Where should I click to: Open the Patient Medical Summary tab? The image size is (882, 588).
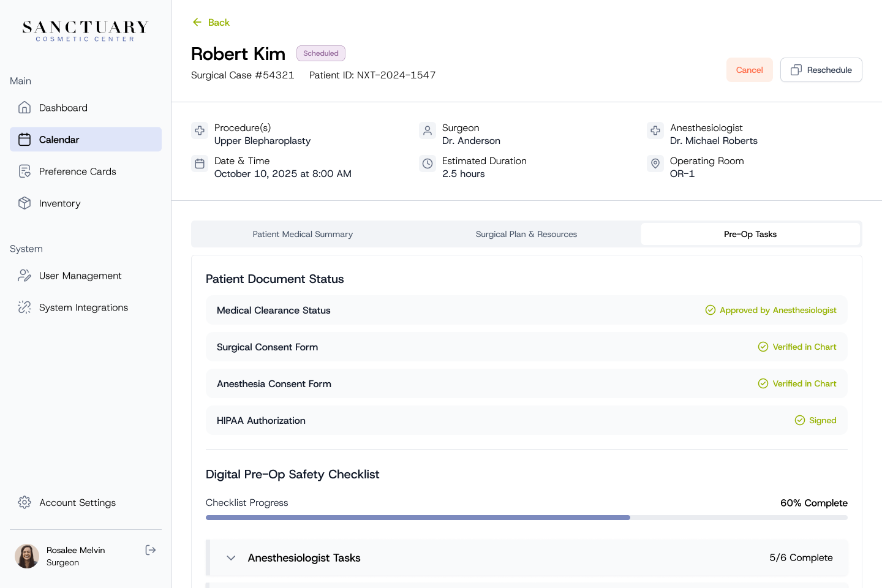click(303, 234)
